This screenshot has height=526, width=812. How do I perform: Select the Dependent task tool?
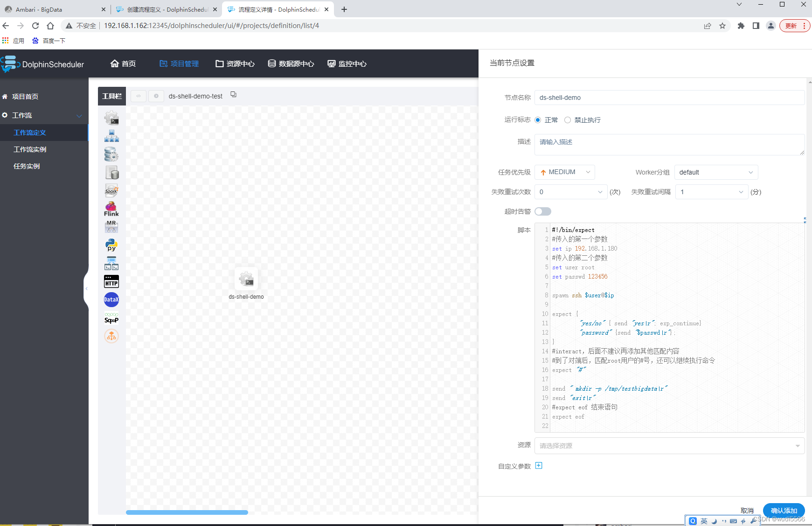111,263
